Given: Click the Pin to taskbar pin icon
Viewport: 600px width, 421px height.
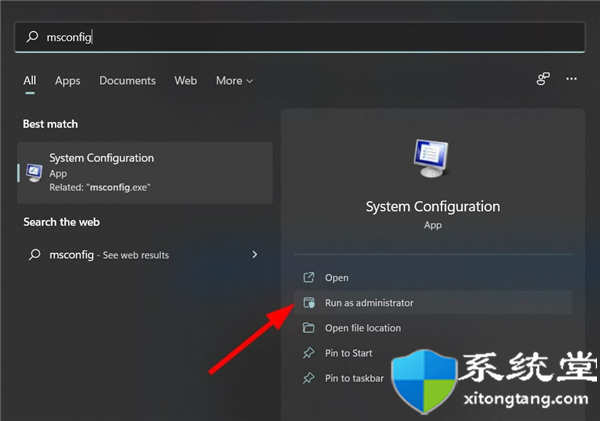Looking at the screenshot, I should tap(308, 378).
